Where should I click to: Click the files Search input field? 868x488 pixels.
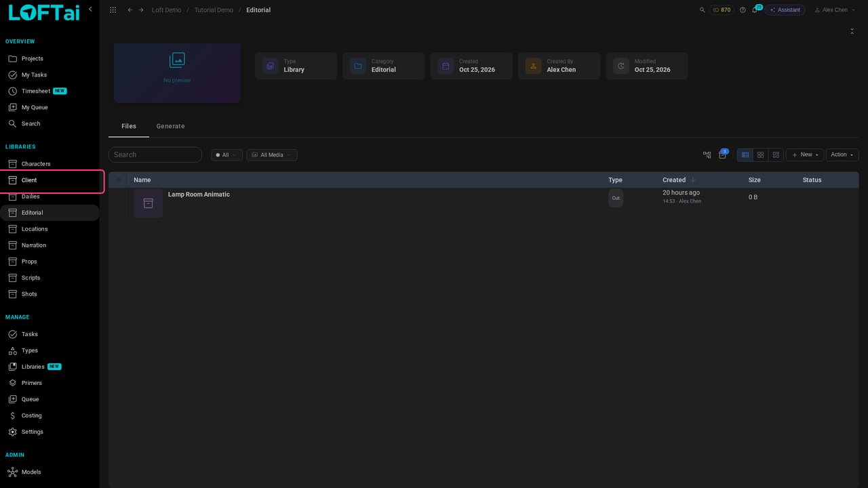coord(155,155)
